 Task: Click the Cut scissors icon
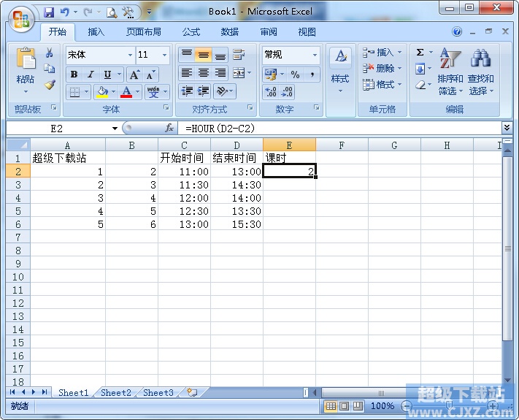tap(50, 53)
